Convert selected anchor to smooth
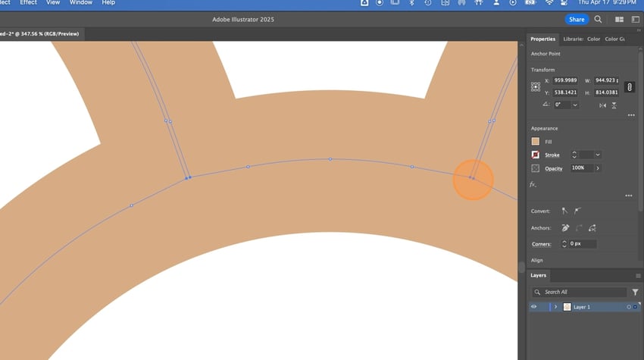The height and width of the screenshot is (360, 644). tap(577, 211)
